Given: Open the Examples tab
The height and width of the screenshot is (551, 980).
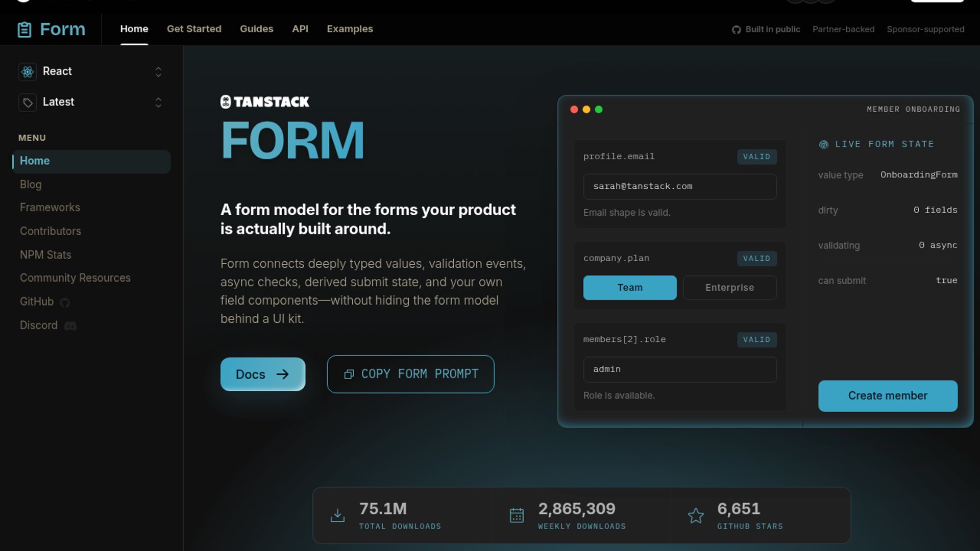Looking at the screenshot, I should (x=350, y=29).
